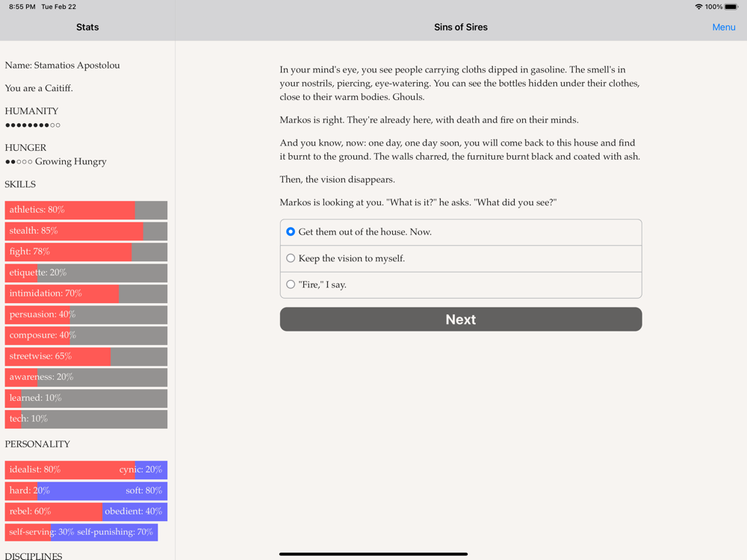
Task: Tap the idealist versus cynic bar
Action: tap(86, 470)
